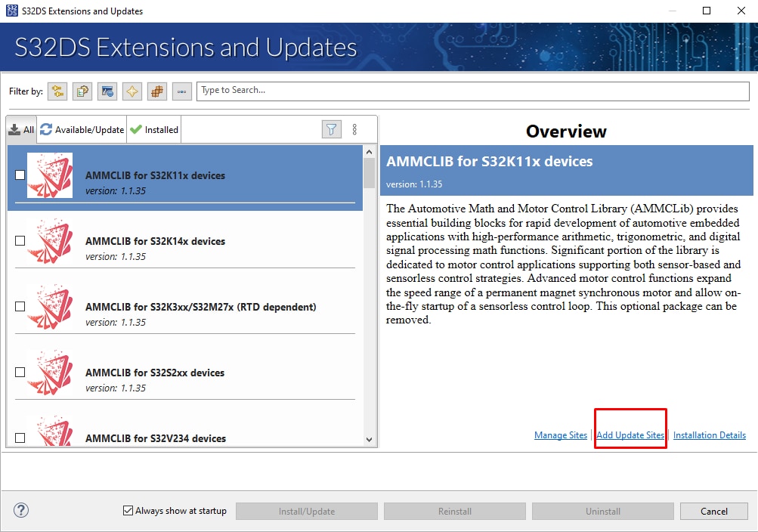This screenshot has width=758, height=532.
Task: Open the ellipsis more-filters options
Action: pyautogui.click(x=181, y=91)
